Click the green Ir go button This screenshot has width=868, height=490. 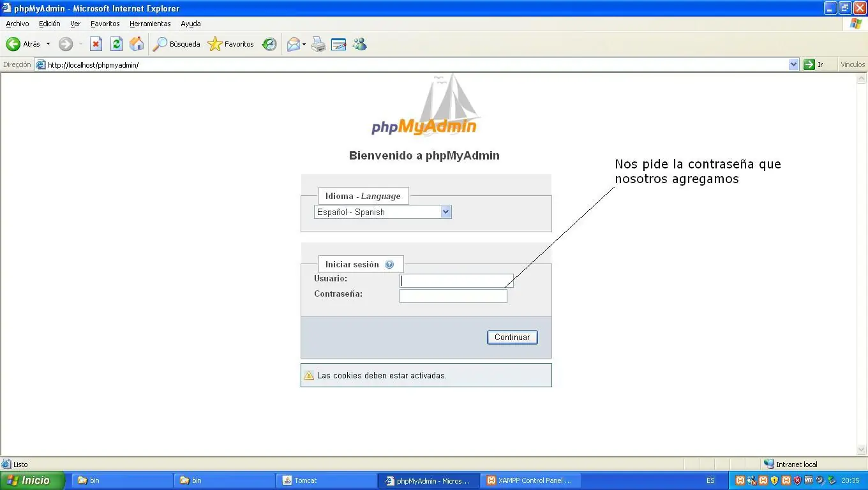tap(814, 64)
